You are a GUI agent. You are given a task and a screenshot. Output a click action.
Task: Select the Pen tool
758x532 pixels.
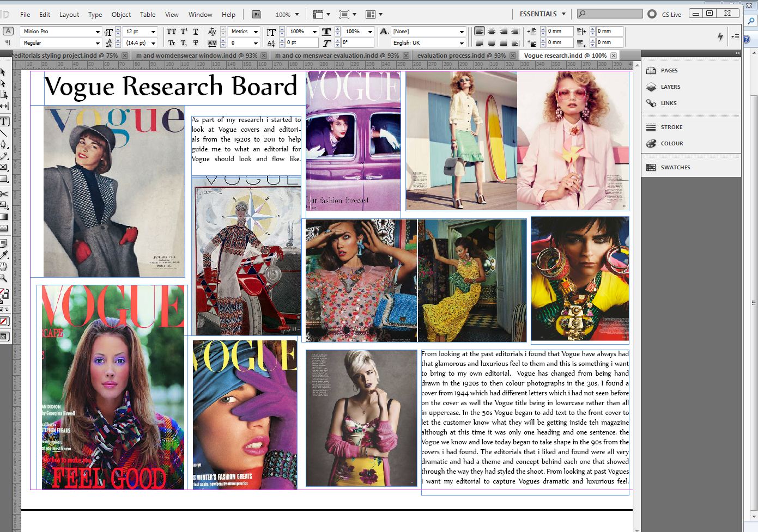click(x=3, y=144)
